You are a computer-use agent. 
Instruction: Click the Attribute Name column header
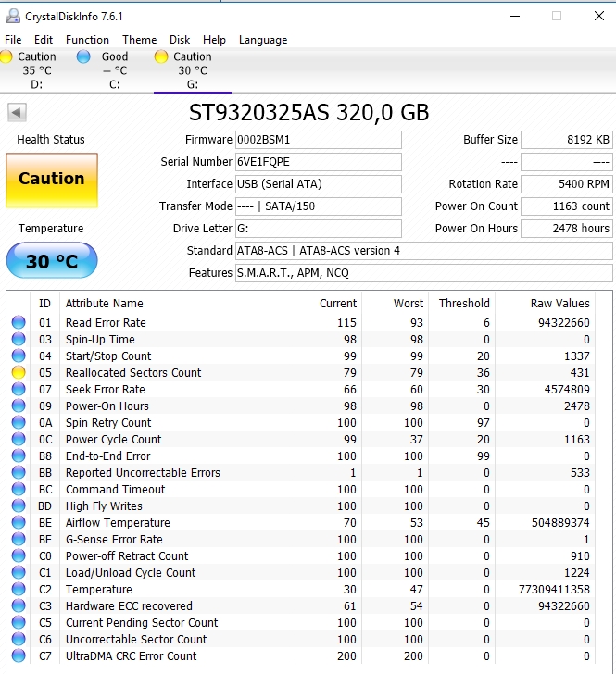(105, 303)
